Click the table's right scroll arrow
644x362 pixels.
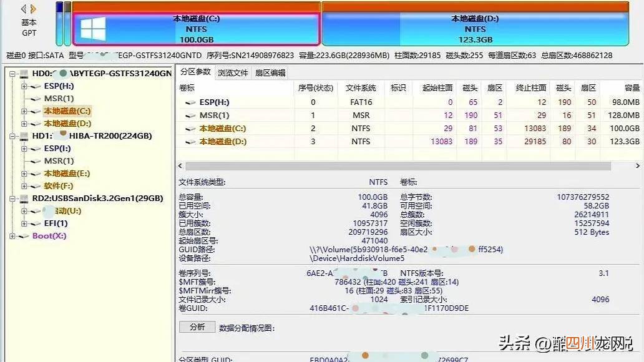tap(637, 166)
